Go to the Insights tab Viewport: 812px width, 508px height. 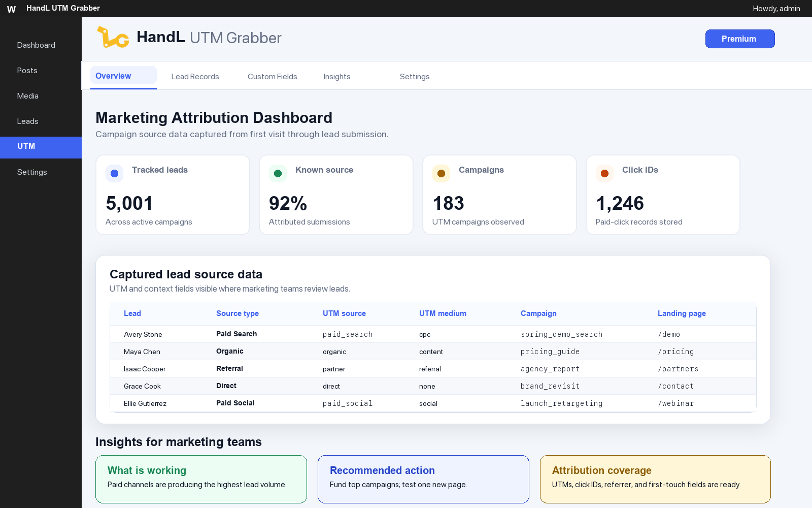pyautogui.click(x=337, y=77)
